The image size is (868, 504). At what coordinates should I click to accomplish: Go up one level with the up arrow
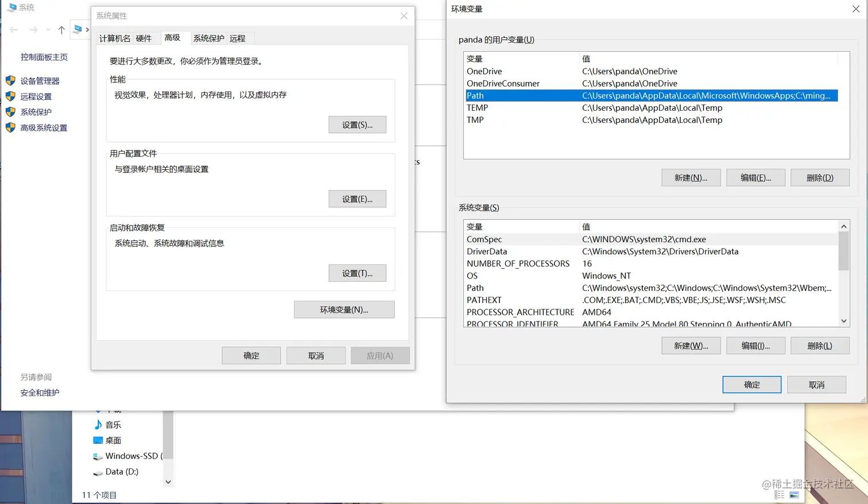tap(61, 30)
